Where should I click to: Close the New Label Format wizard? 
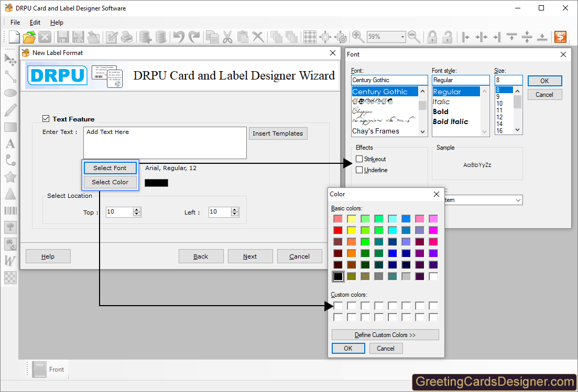pos(333,53)
